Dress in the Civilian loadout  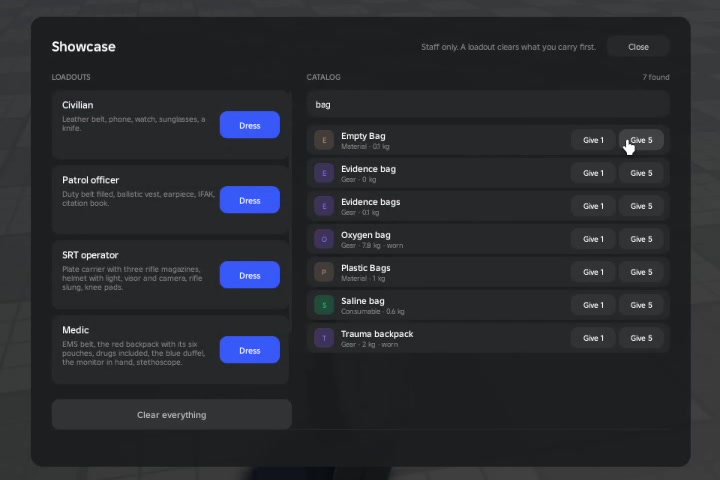pos(250,125)
